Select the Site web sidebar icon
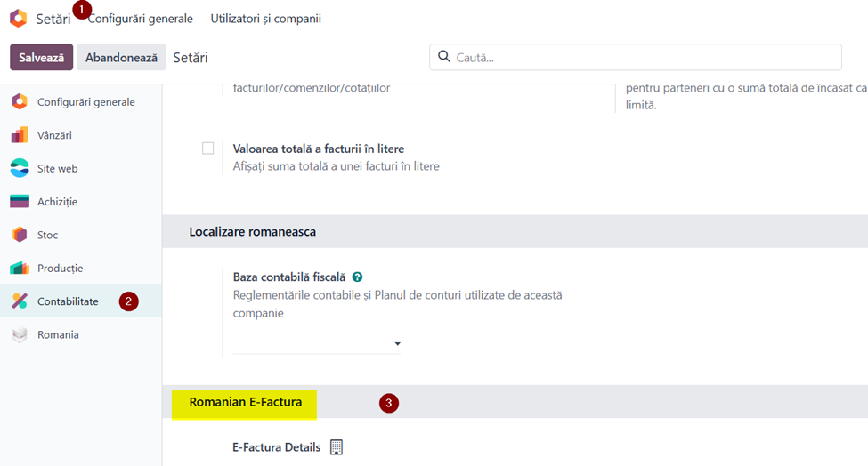This screenshot has width=868, height=466. 20,168
